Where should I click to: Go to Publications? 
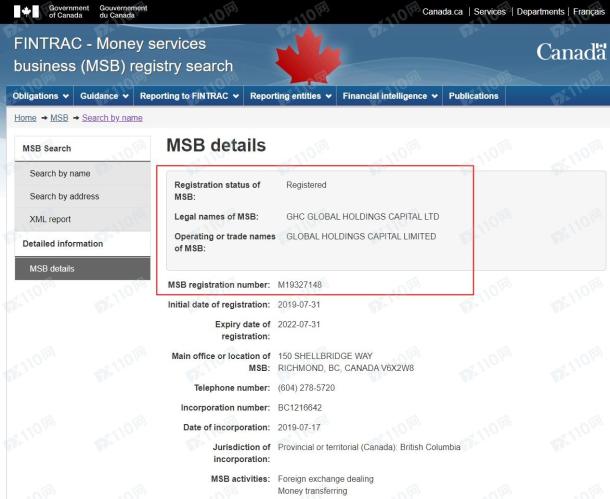pos(473,96)
